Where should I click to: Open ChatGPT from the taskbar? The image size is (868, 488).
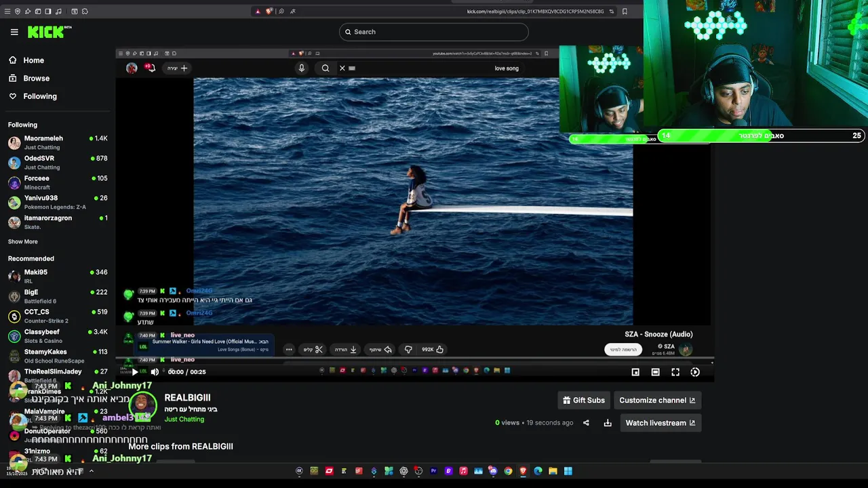(x=403, y=471)
